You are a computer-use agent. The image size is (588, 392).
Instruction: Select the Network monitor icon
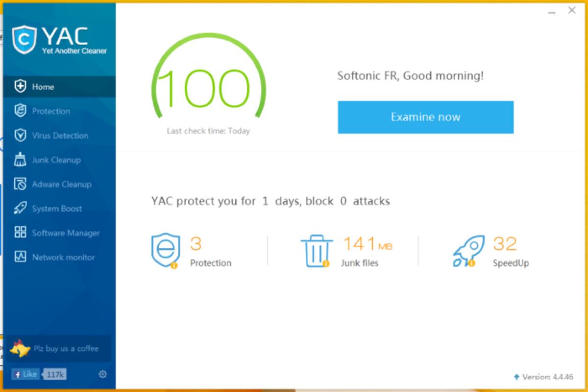pyautogui.click(x=20, y=257)
